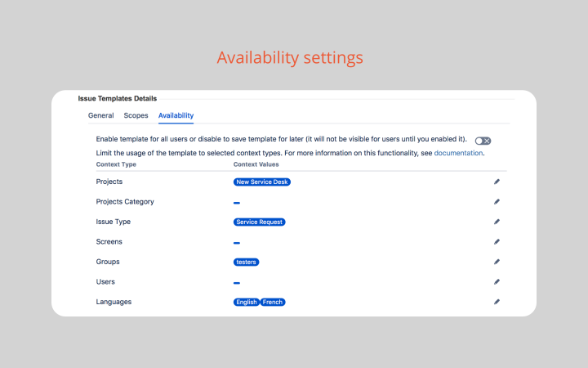Click the French language tag
Image resolution: width=588 pixels, height=368 pixels.
(x=273, y=302)
